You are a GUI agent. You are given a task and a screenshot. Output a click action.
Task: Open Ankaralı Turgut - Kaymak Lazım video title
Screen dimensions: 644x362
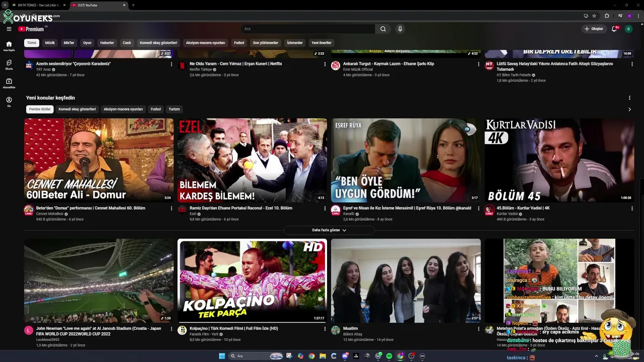pyautogui.click(x=388, y=64)
